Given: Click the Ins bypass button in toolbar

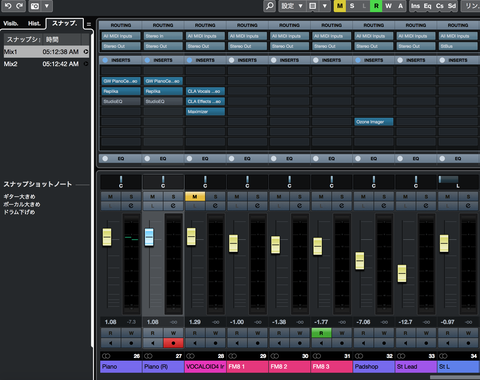Looking at the screenshot, I should tap(415, 6).
